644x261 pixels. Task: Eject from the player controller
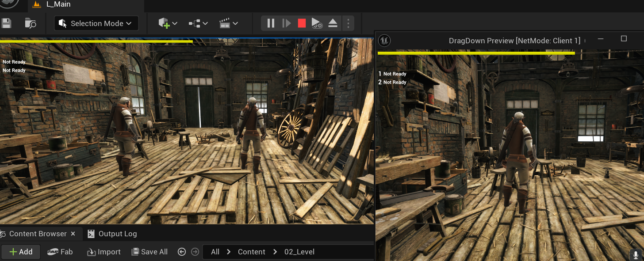point(333,23)
